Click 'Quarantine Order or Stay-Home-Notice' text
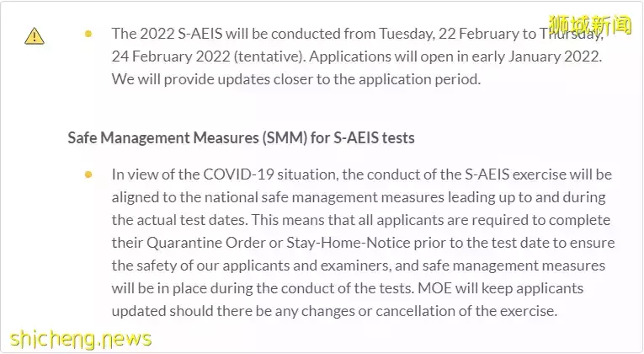Viewport: 644px width, 354px height. pos(278,243)
